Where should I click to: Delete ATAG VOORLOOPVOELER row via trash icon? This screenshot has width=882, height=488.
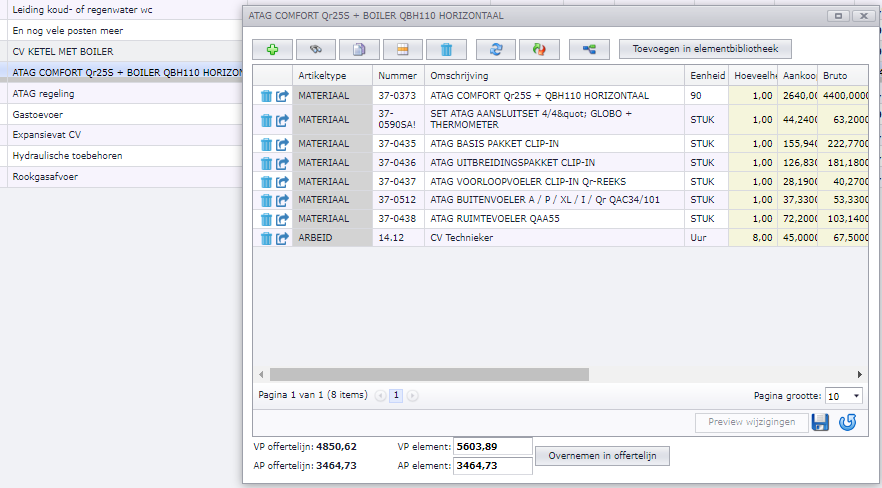[x=267, y=182]
